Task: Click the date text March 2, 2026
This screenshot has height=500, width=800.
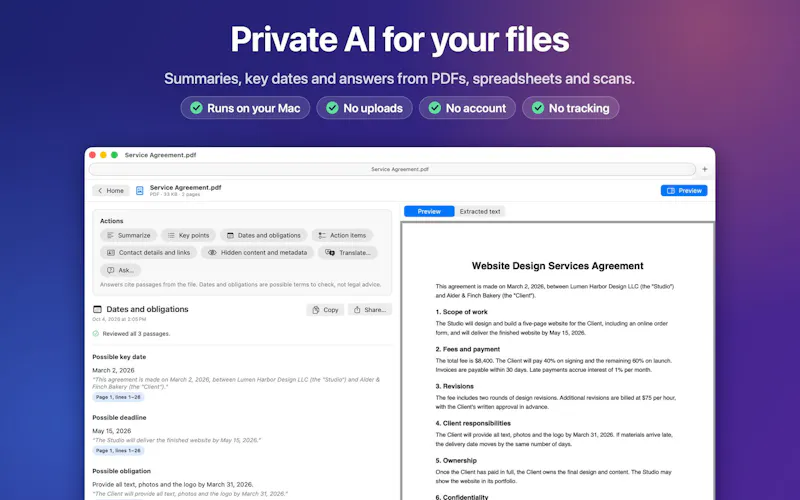Action: tap(113, 370)
